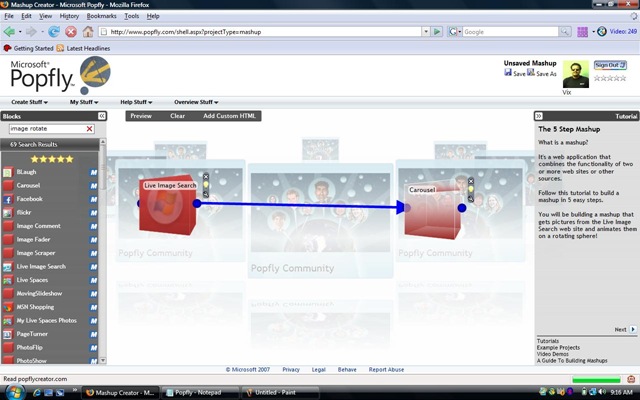Click the Facebook block icon
This screenshot has height=400, width=640.
(x=7, y=199)
